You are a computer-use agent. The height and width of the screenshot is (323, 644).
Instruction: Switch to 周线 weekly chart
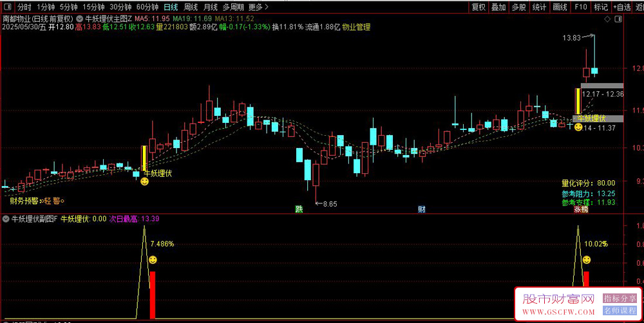pos(191,7)
